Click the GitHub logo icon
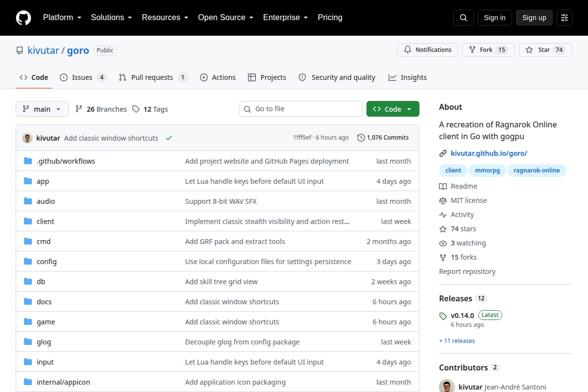This screenshot has height=392, width=588. pyautogui.click(x=24, y=18)
